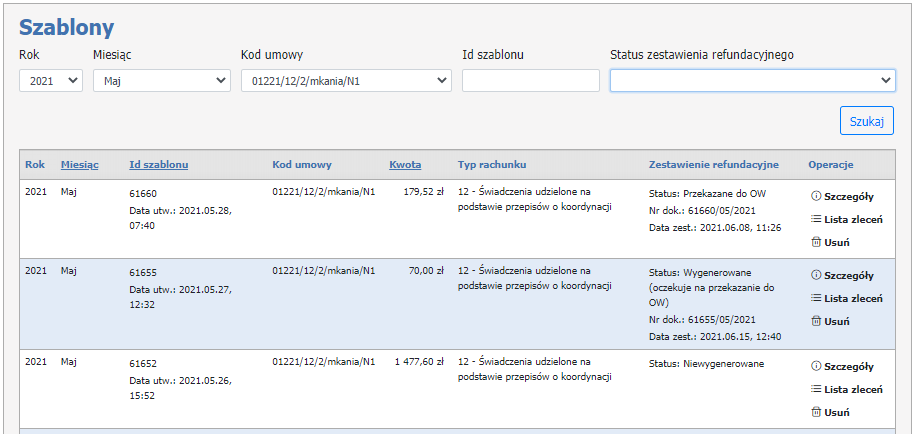The height and width of the screenshot is (434, 917).
Task: Expand Status zestawienia refundacyjnego dropdown
Action: (x=752, y=81)
